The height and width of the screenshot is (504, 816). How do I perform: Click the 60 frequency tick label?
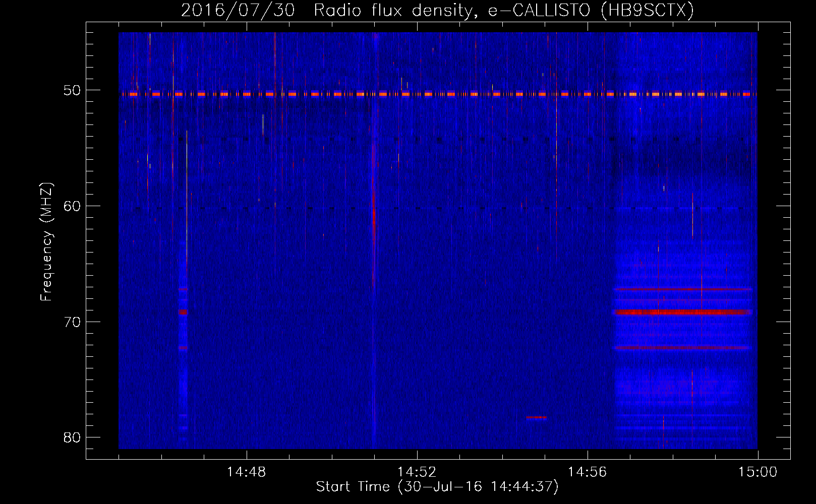(72, 206)
